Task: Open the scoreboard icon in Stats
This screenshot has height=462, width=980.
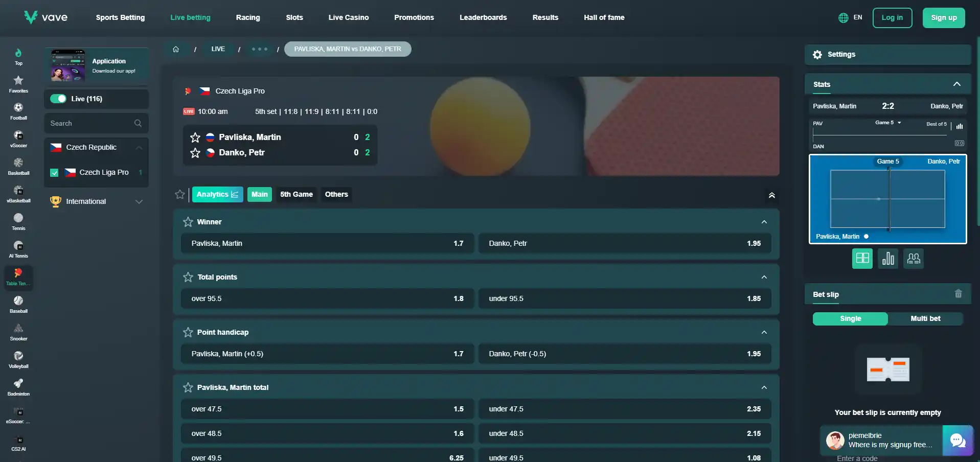Action: pyautogui.click(x=960, y=143)
